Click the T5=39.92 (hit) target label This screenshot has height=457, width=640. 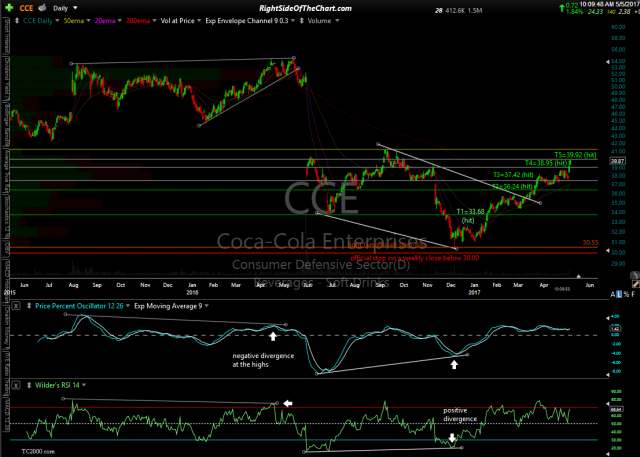[575, 155]
